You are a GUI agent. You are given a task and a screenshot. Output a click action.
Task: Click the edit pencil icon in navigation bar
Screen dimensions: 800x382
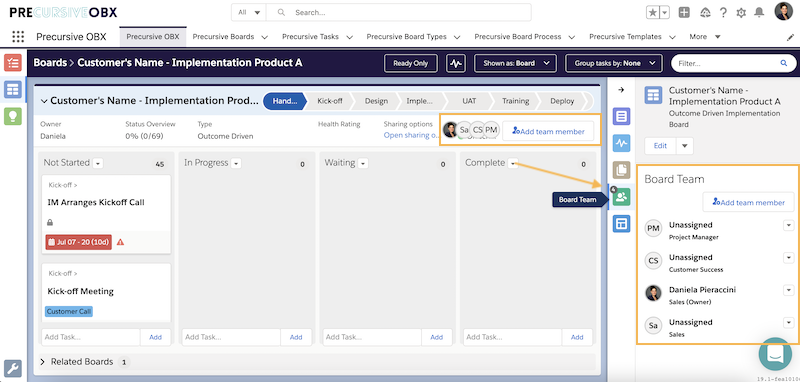[x=791, y=37]
